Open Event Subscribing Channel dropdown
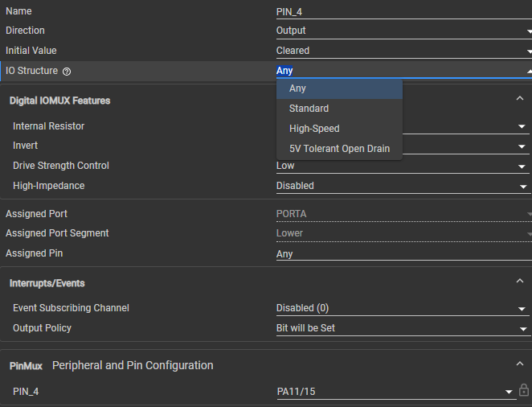This screenshot has height=407, width=532. point(403,308)
